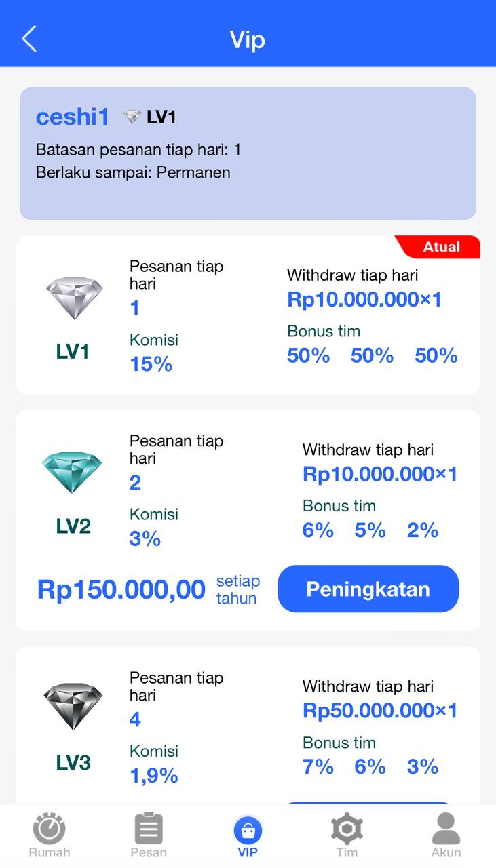Tap the Vip page title
The width and height of the screenshot is (496, 868).
point(248,39)
